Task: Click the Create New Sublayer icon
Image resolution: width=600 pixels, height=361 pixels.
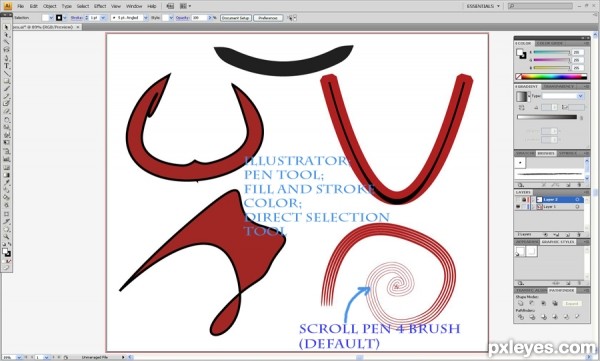Action: click(x=557, y=234)
